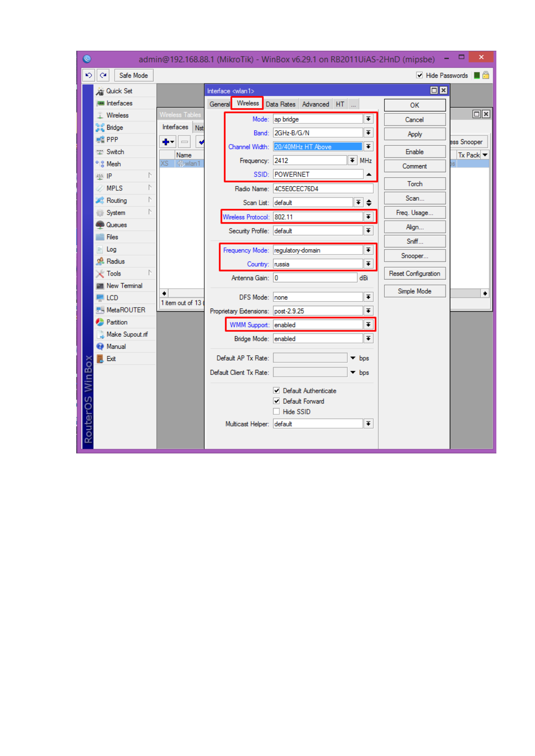Click Make Supout.rif
The image size is (535, 756).
pyautogui.click(x=127, y=334)
